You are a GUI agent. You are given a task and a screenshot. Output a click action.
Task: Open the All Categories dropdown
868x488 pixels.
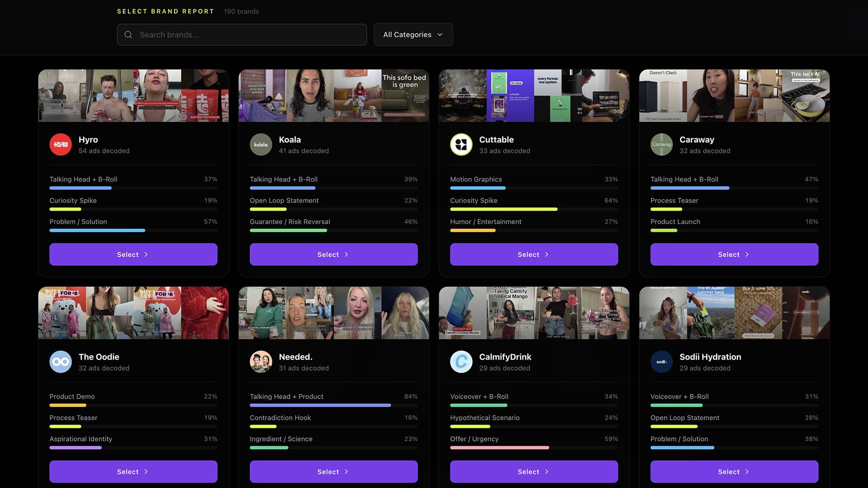tap(413, 35)
